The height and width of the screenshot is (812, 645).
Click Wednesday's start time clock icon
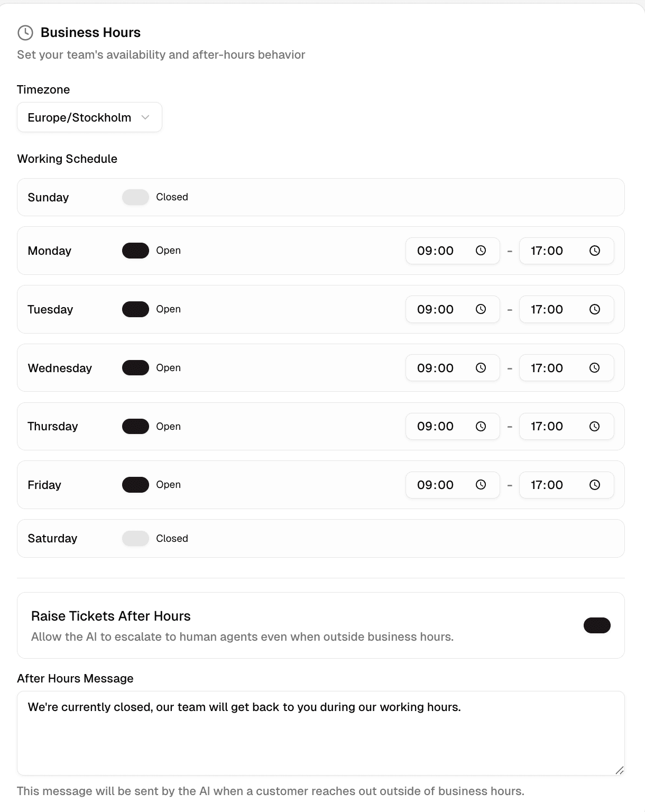pyautogui.click(x=481, y=367)
